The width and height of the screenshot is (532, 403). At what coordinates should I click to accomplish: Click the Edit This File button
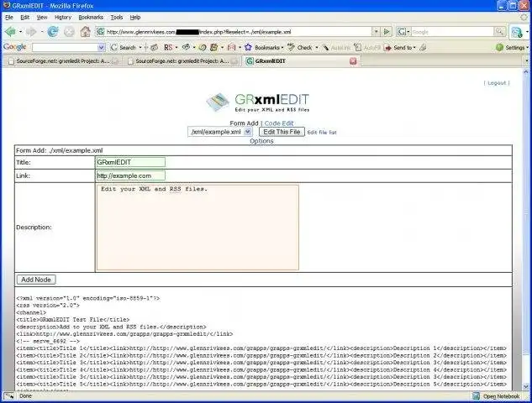282,132
